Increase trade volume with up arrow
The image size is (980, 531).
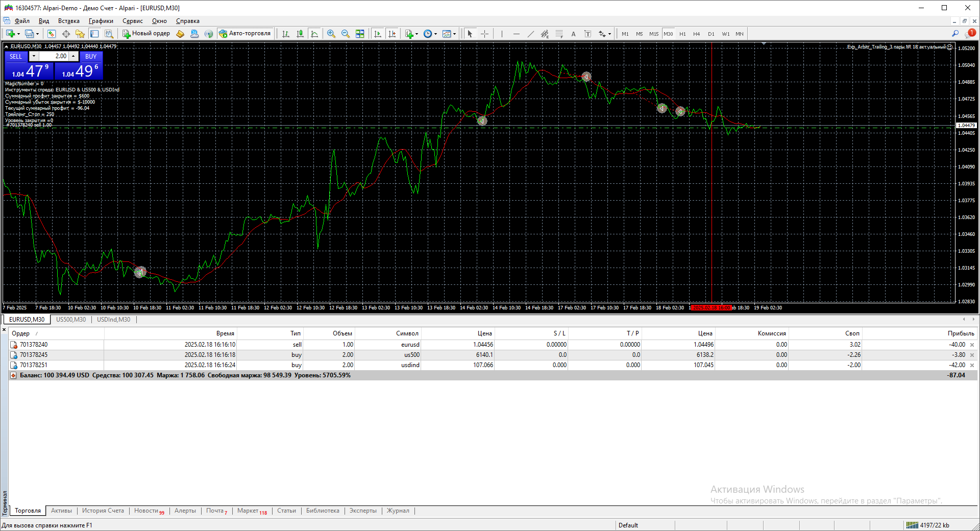[73, 56]
